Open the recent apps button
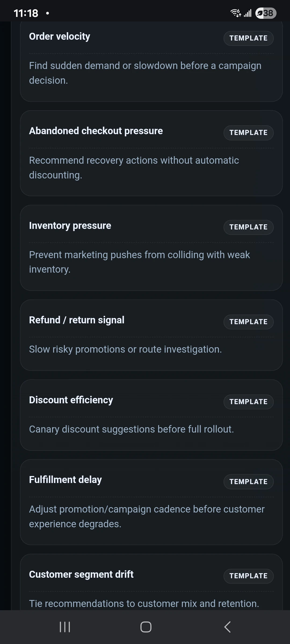 click(65, 627)
